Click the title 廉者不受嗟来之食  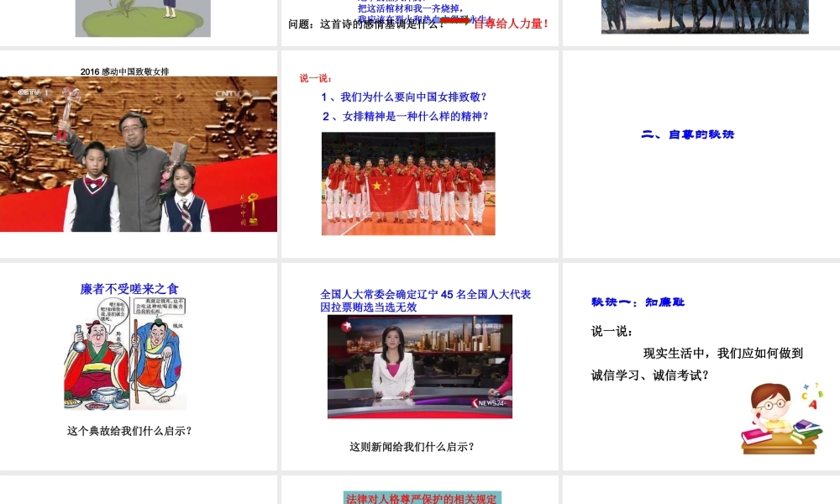(129, 289)
